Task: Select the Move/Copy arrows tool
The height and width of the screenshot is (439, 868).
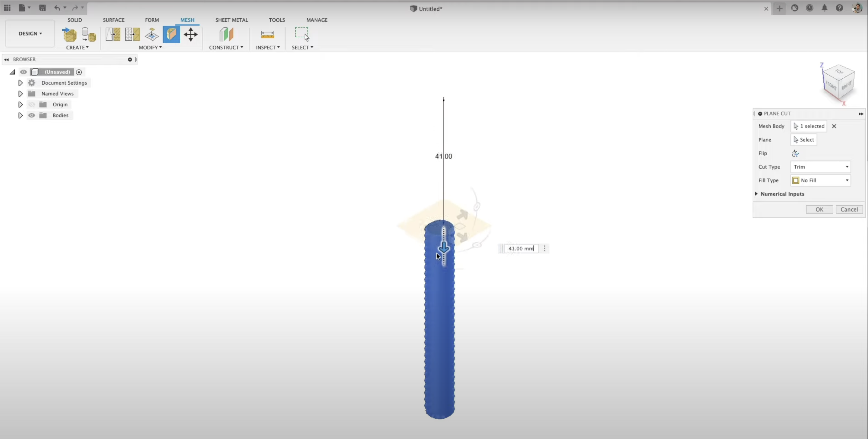Action: (191, 35)
